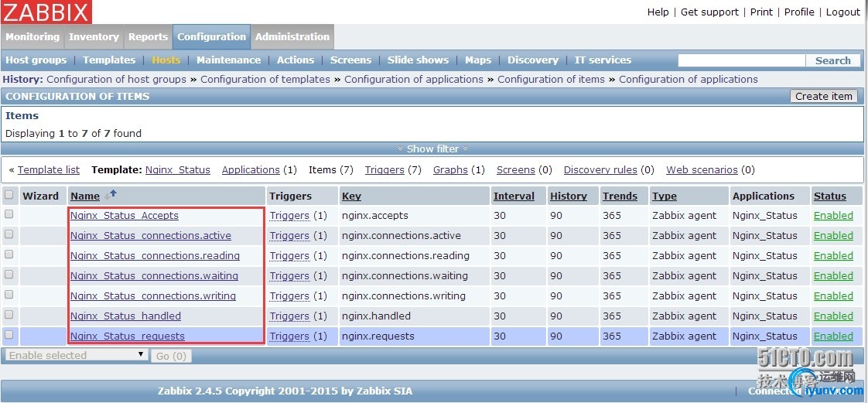868x403 pixels.
Task: Sort items by Key column
Action: 351,196
